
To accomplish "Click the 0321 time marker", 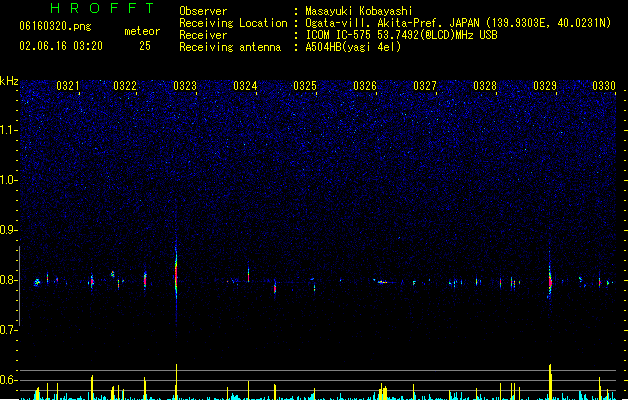I will [x=68, y=86].
